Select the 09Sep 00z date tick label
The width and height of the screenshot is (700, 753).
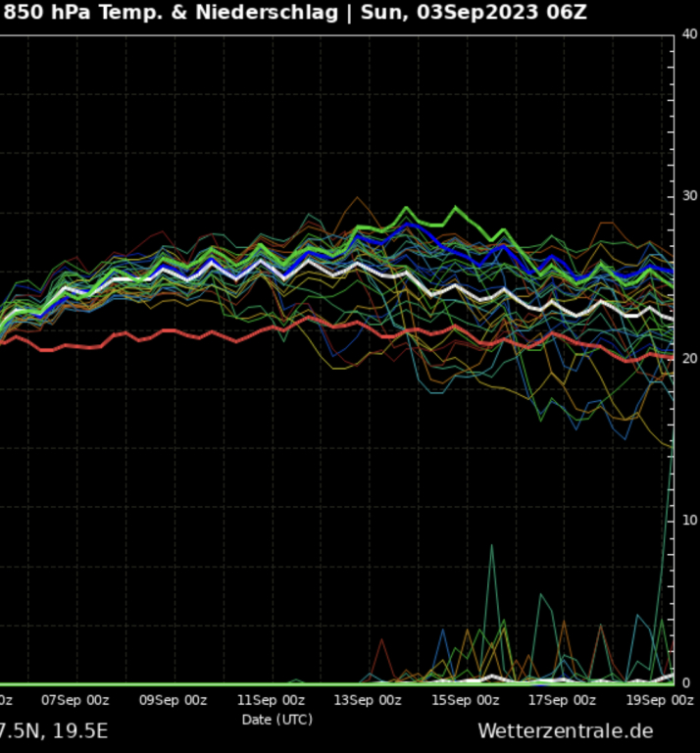pos(173,700)
